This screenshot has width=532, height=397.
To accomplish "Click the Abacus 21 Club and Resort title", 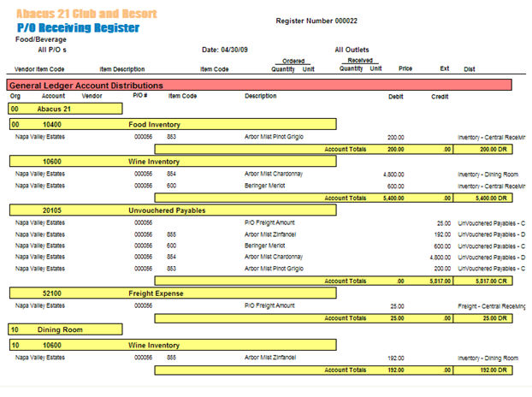I will coord(86,15).
